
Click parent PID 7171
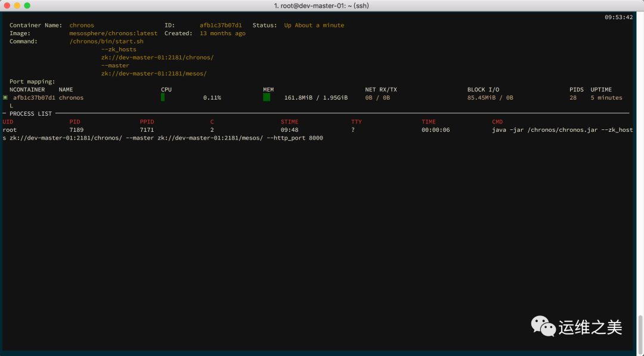pos(147,130)
